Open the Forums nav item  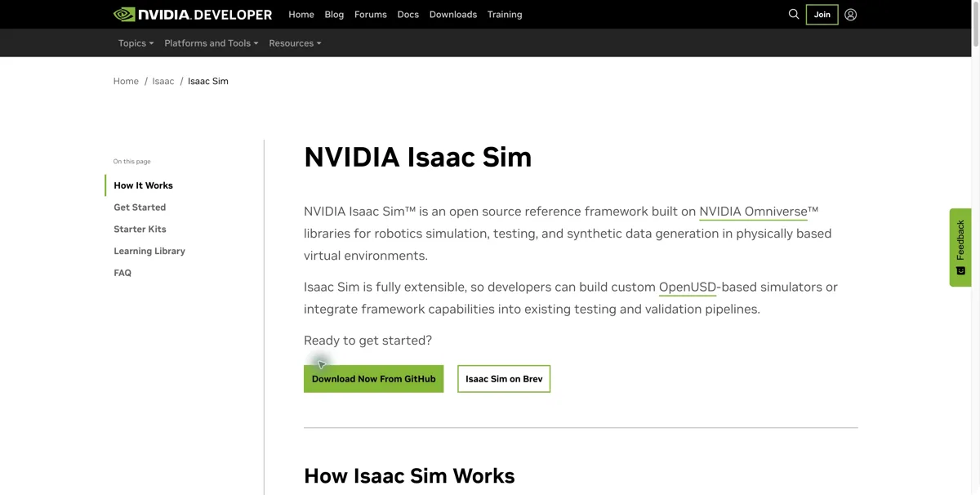pos(371,14)
